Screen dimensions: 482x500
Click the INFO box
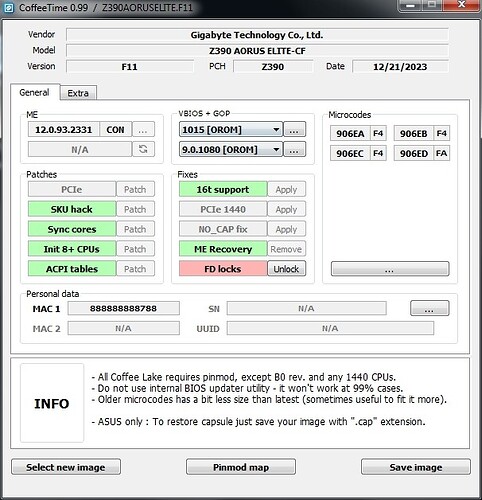click(x=52, y=403)
